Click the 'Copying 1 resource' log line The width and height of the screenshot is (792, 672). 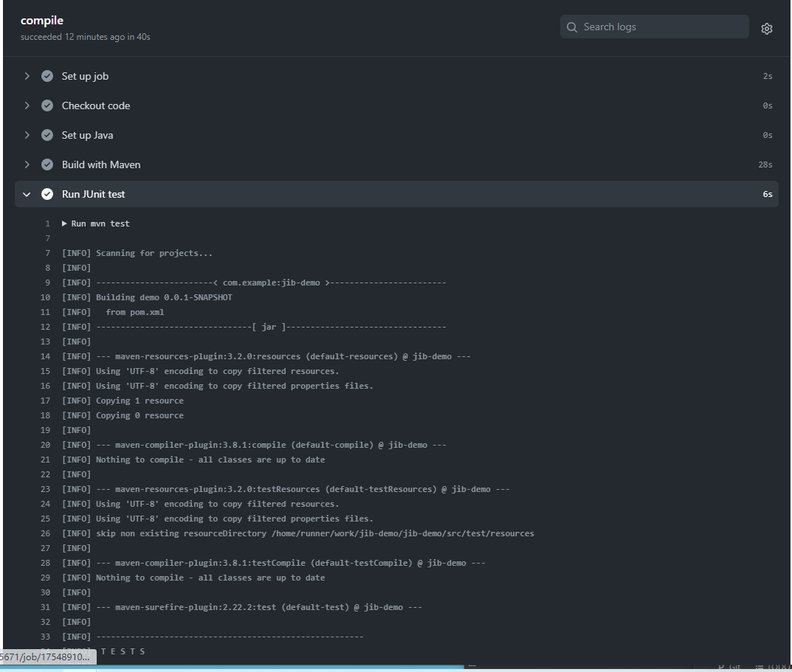point(123,401)
